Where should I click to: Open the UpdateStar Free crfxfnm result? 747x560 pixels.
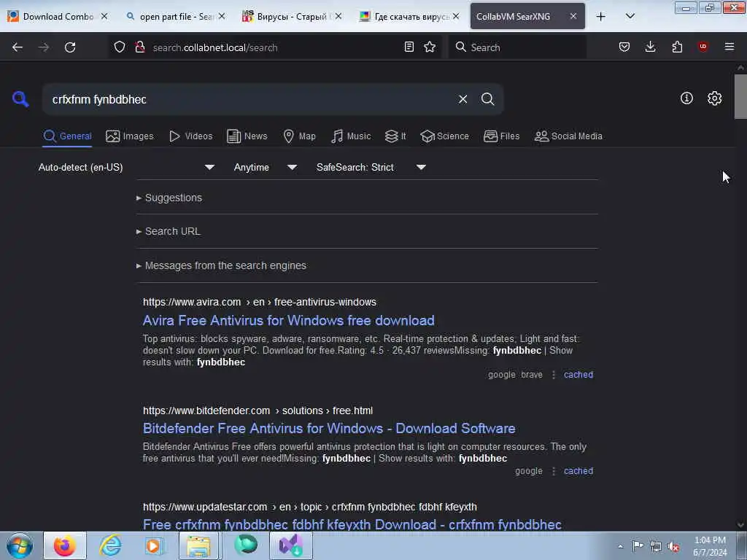(x=352, y=525)
